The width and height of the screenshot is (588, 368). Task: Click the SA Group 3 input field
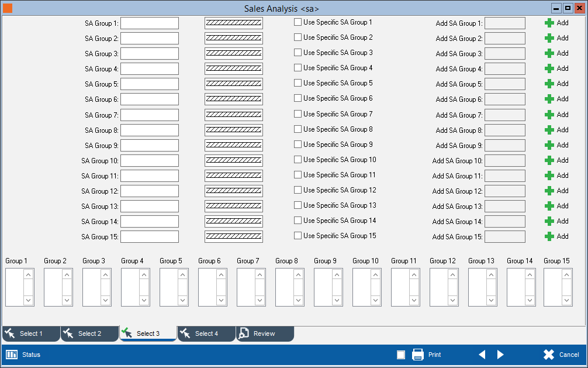[150, 53]
